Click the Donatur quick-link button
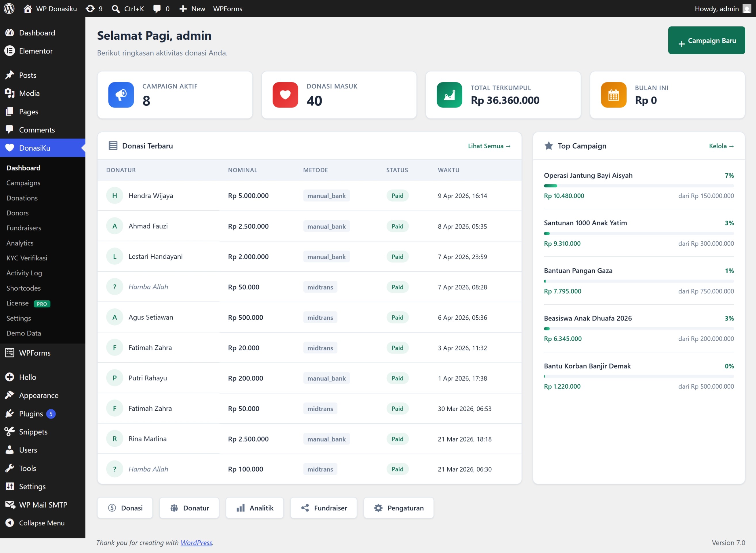 (189, 508)
